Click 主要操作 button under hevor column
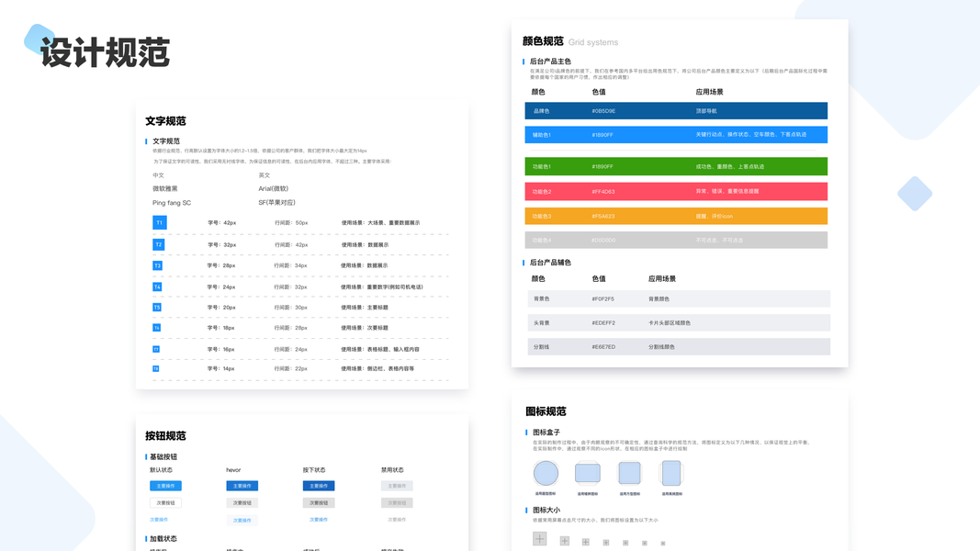980x551 pixels. point(242,486)
